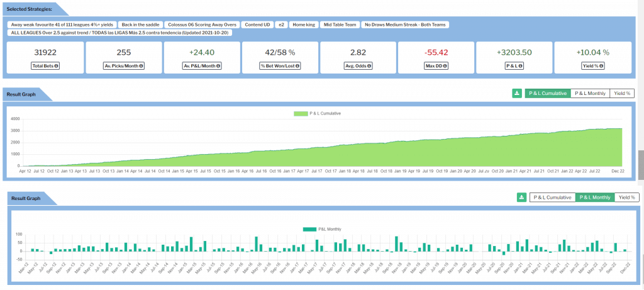Click info icon beside Av. Picks/Month
The height and width of the screenshot is (290, 644).
coord(141,66)
